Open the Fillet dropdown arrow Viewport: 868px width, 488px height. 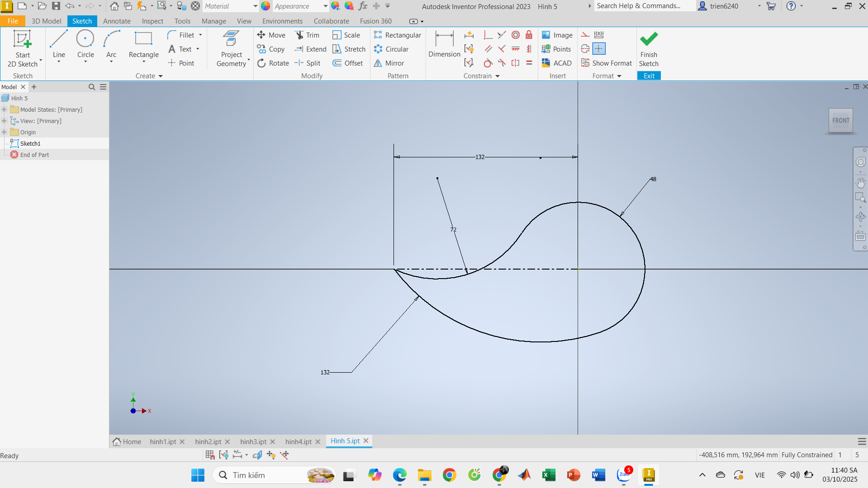coord(200,35)
